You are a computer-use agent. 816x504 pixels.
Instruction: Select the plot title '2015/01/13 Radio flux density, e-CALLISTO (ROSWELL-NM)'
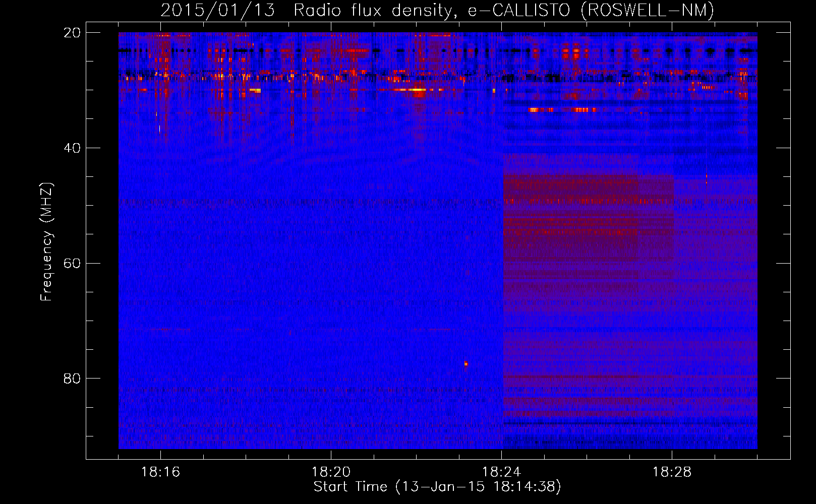pyautogui.click(x=437, y=10)
